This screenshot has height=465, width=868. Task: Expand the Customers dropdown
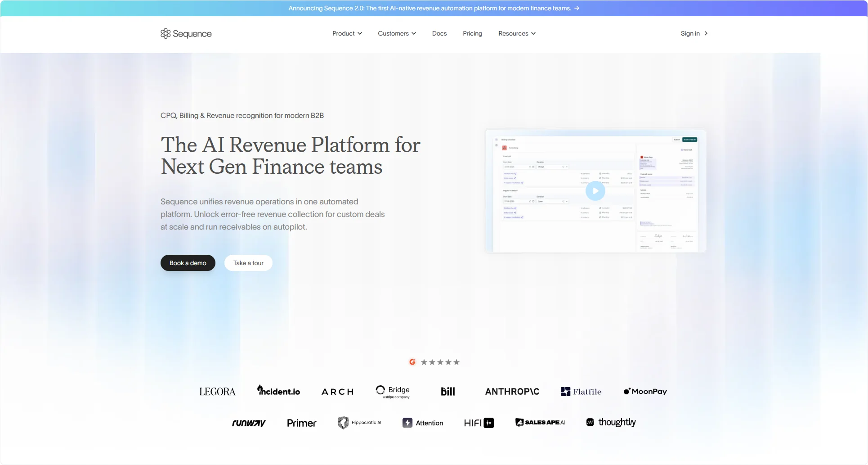point(396,33)
